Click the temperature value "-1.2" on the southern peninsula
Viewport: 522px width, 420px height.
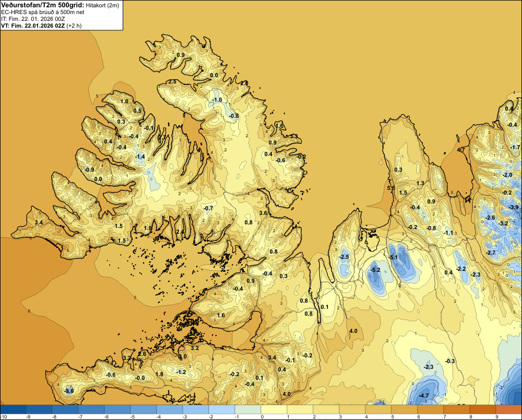click(181, 372)
